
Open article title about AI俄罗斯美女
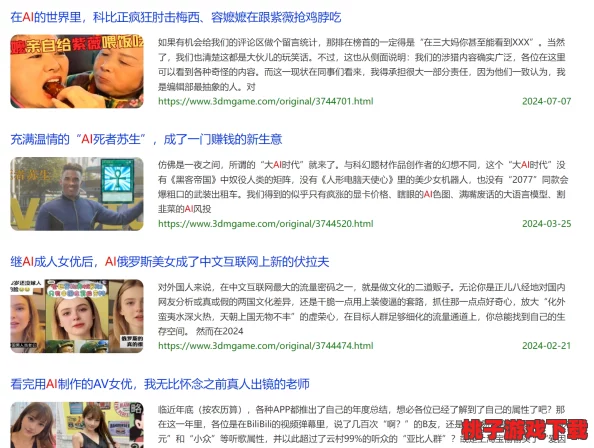[x=170, y=262]
